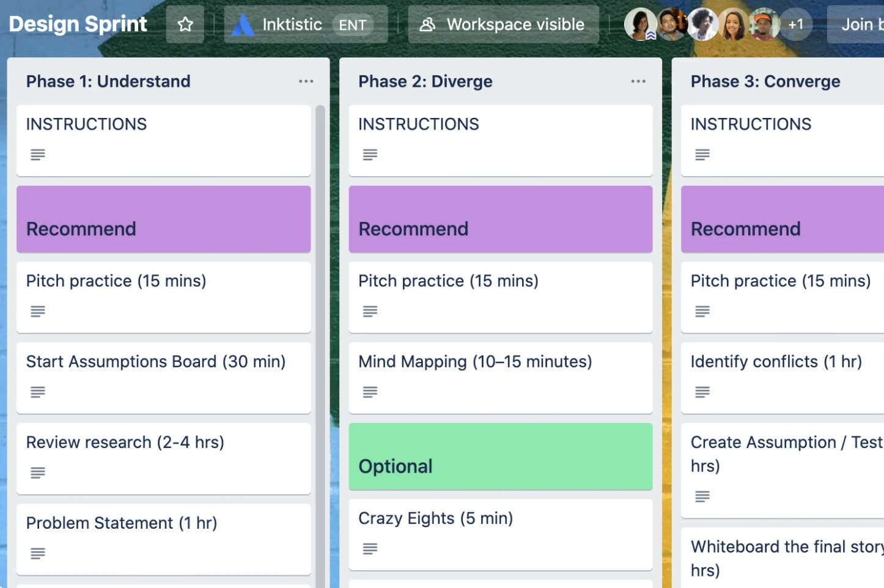The width and height of the screenshot is (884, 588).
Task: Click the description icon on Pitch practice in Phase 2
Action: (370, 311)
